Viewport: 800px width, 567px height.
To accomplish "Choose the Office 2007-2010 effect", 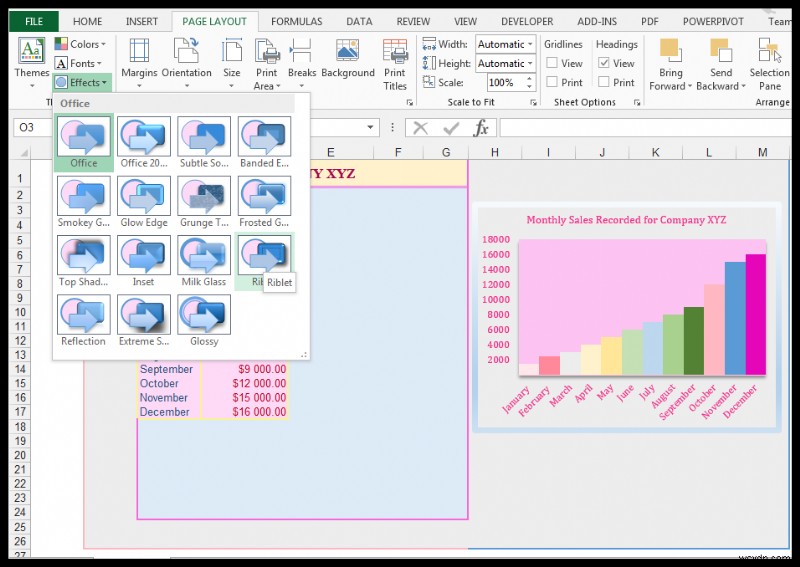I will click(x=144, y=142).
